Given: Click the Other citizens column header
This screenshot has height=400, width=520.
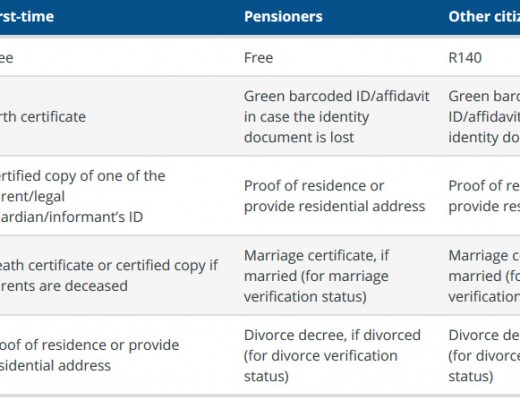Looking at the screenshot, I should point(484,16).
